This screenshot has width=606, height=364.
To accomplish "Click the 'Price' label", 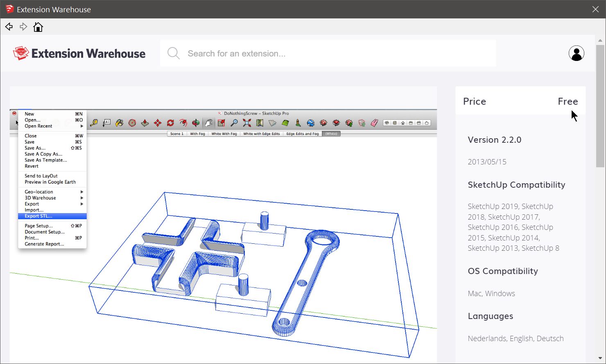I will (475, 101).
